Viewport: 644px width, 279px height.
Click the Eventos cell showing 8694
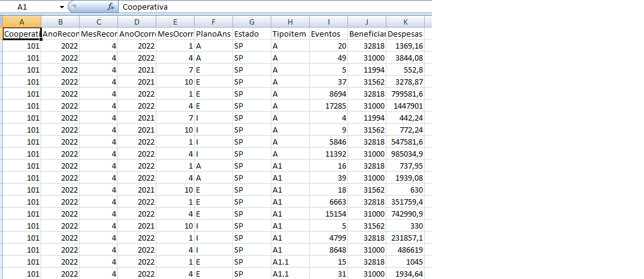tap(328, 94)
